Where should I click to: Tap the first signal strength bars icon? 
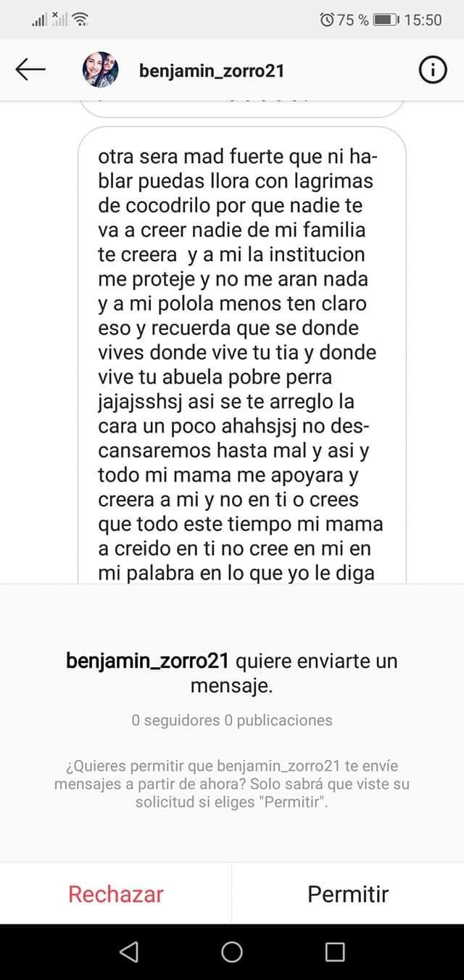click(x=39, y=20)
